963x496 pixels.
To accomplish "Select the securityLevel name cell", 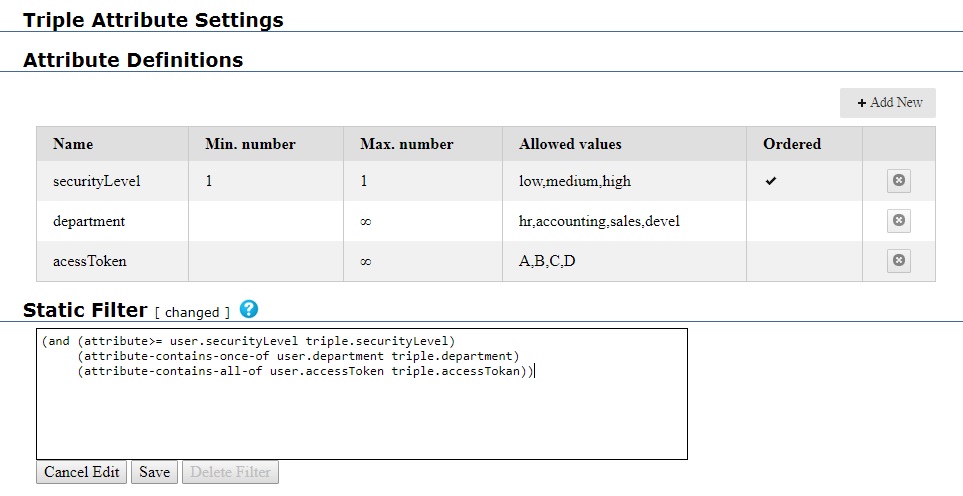I will tap(97, 181).
